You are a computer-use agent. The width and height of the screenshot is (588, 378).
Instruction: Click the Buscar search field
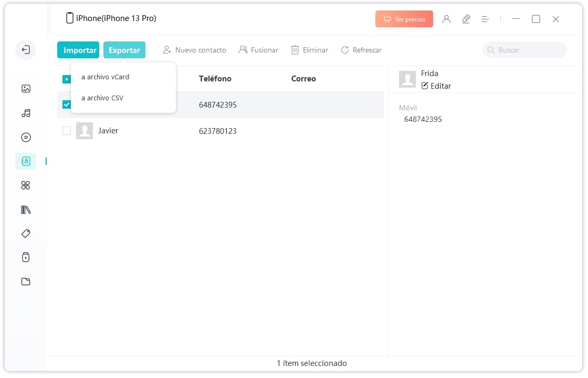[x=526, y=50]
